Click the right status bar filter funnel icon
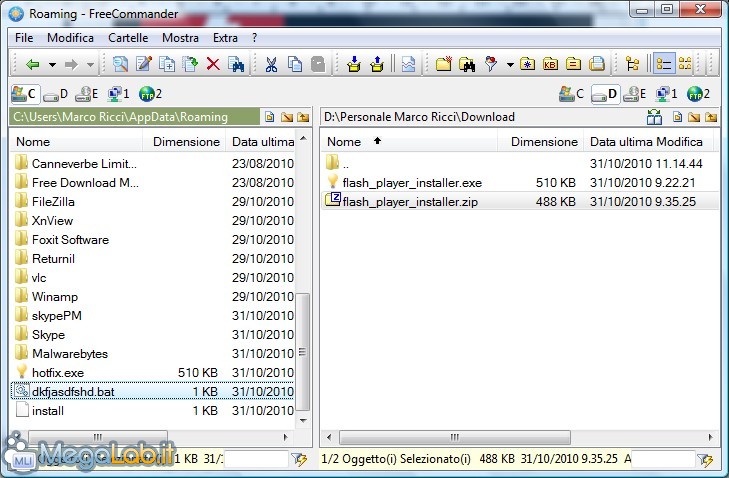 (706, 460)
